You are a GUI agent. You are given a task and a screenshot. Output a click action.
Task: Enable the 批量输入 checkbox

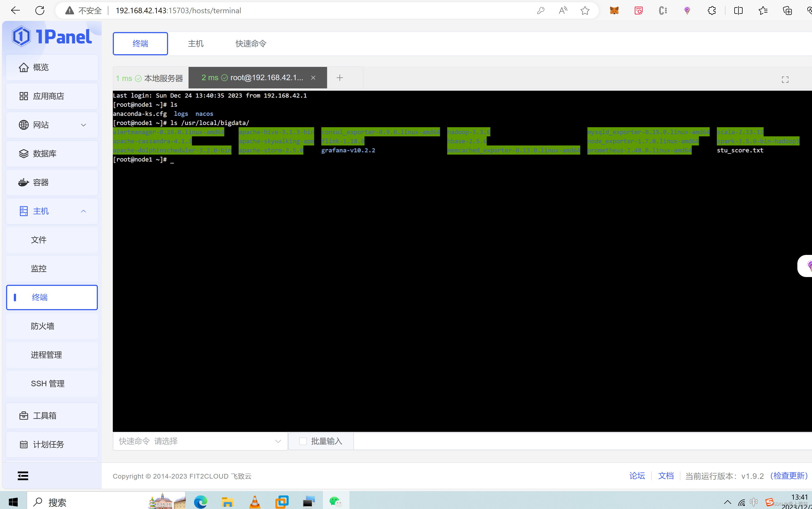click(x=303, y=441)
